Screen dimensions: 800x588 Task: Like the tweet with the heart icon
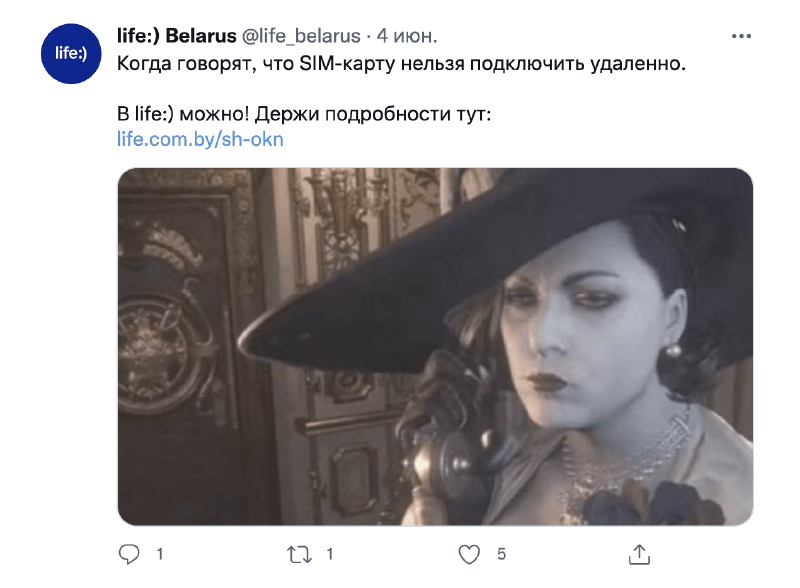[469, 554]
